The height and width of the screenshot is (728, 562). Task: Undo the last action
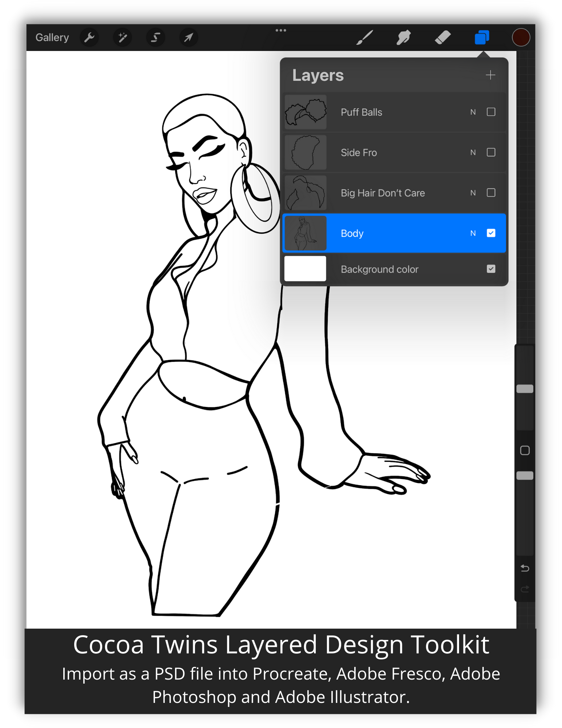click(525, 568)
